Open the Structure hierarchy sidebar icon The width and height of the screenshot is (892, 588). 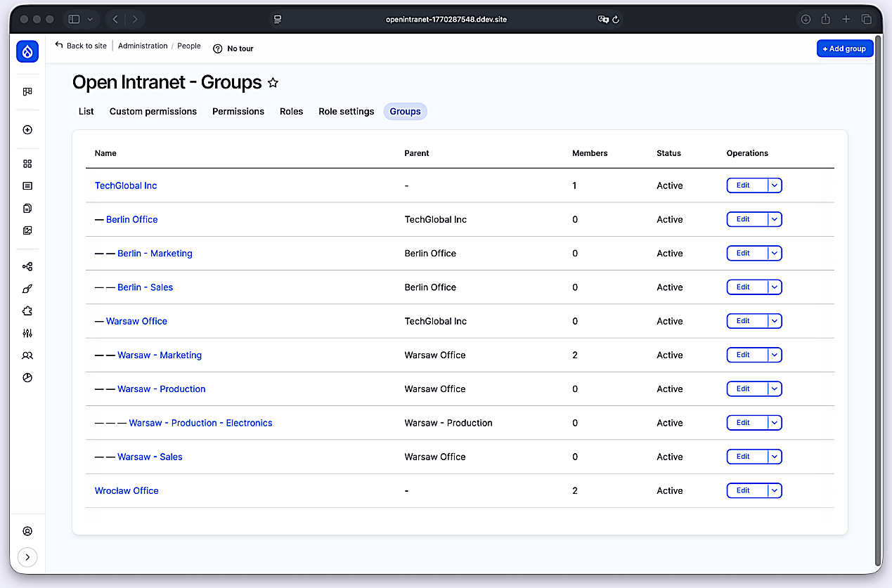27,267
